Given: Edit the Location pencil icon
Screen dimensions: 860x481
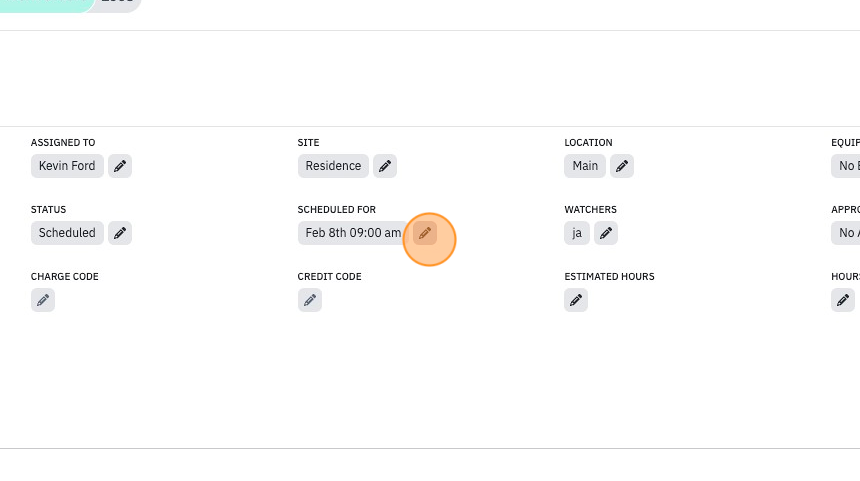Looking at the screenshot, I should pos(622,166).
